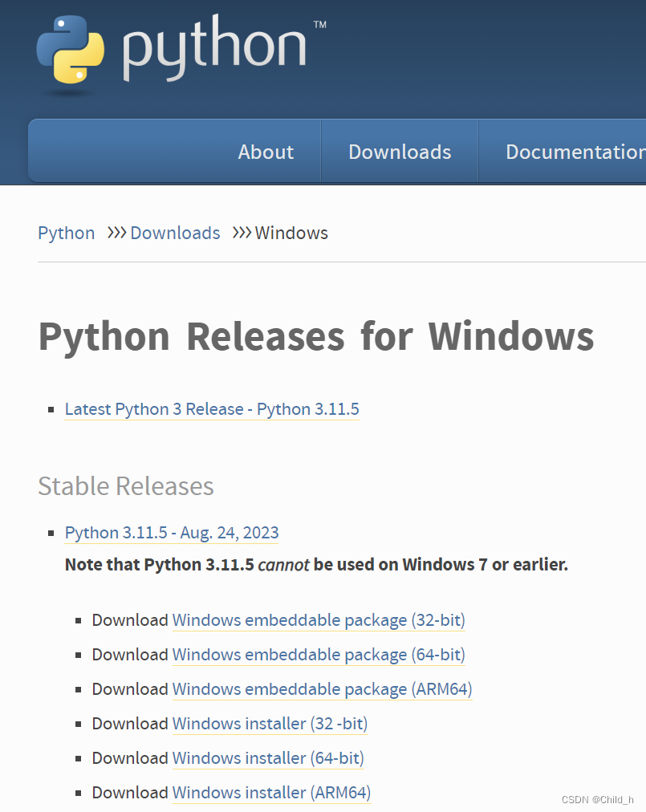Go to Downloads in the breadcrumb

pyautogui.click(x=175, y=233)
